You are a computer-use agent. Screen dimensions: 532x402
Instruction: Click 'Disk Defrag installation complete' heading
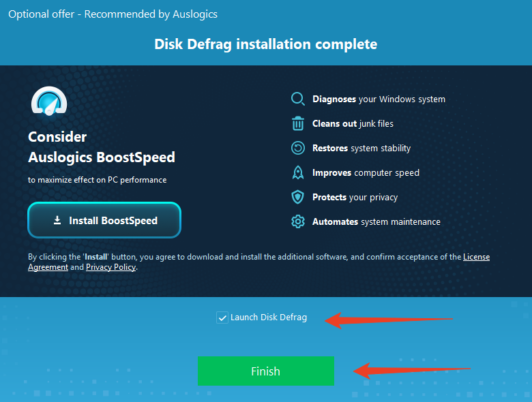click(266, 44)
